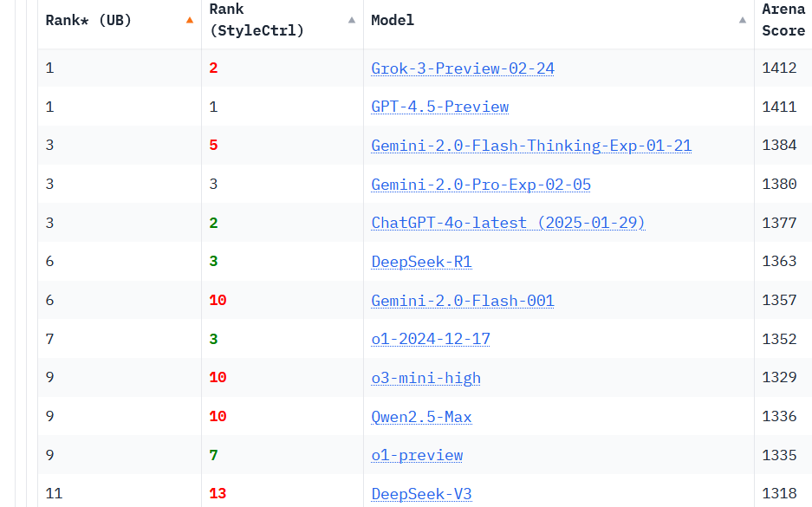Select Arena Score 1363 cell
The width and height of the screenshot is (812, 507).
(x=779, y=261)
